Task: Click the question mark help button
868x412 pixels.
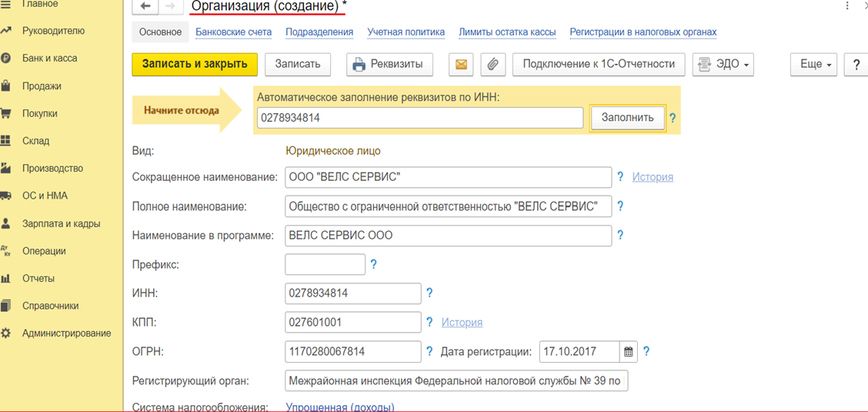Action: point(856,64)
